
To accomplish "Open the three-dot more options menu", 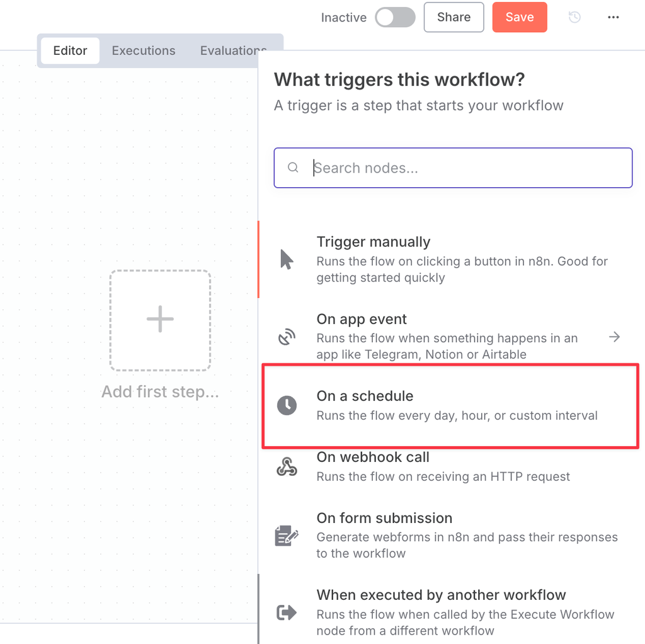I will pyautogui.click(x=614, y=17).
